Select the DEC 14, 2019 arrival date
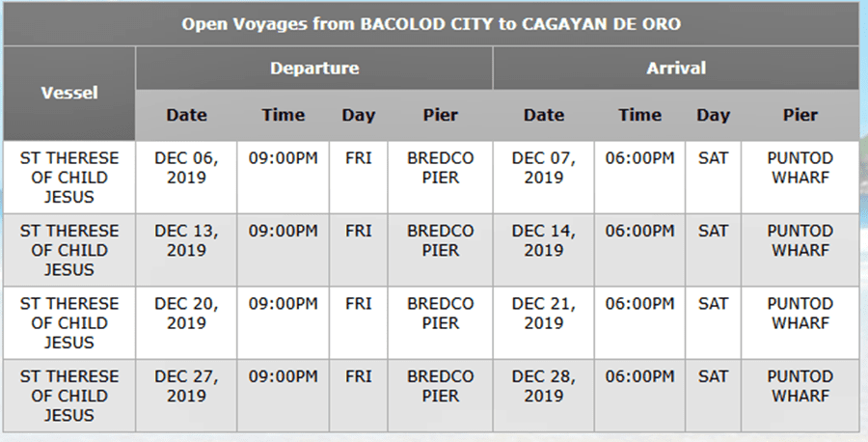Screen dimensions: 868x442 pyautogui.click(x=543, y=240)
